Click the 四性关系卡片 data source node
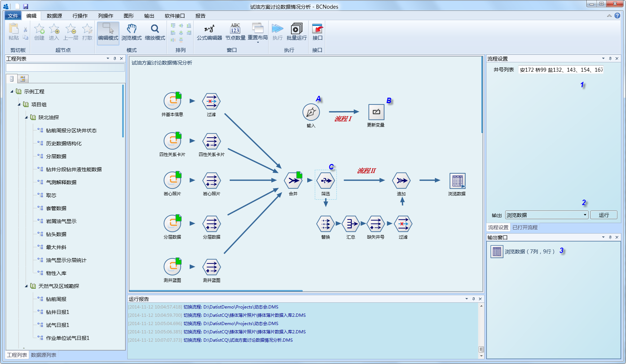This screenshot has height=364, width=626. point(172,141)
